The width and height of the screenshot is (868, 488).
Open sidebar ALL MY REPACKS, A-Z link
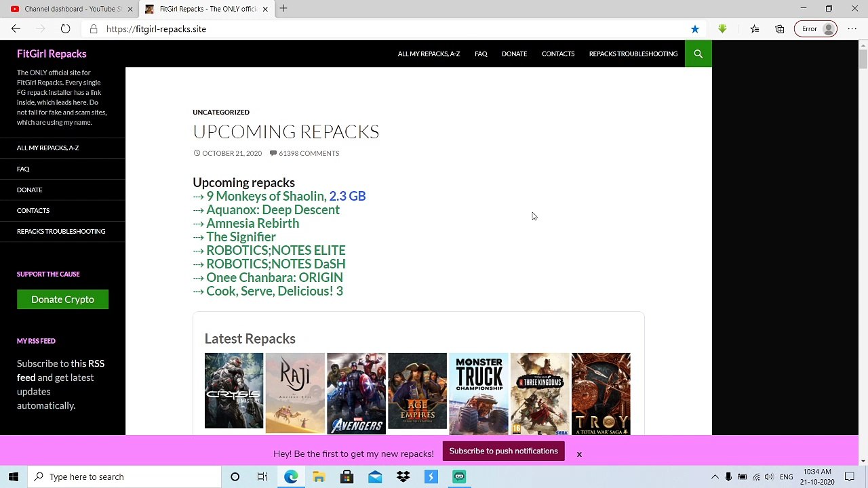click(47, 148)
